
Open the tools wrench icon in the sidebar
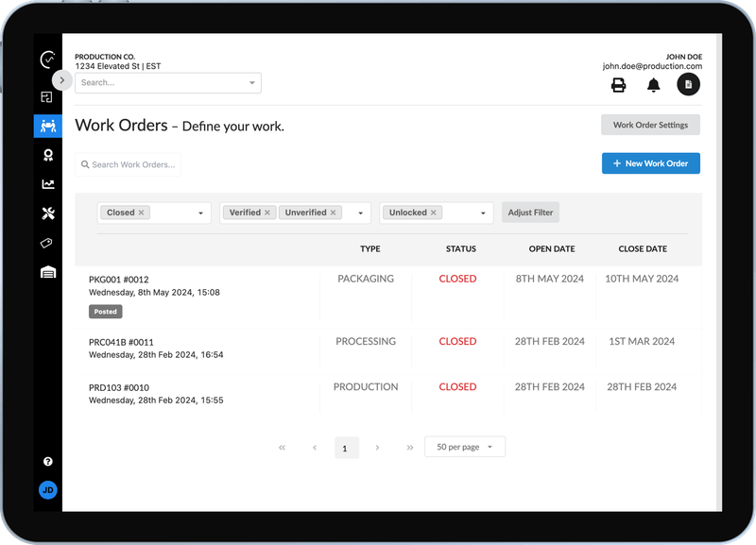pos(46,214)
